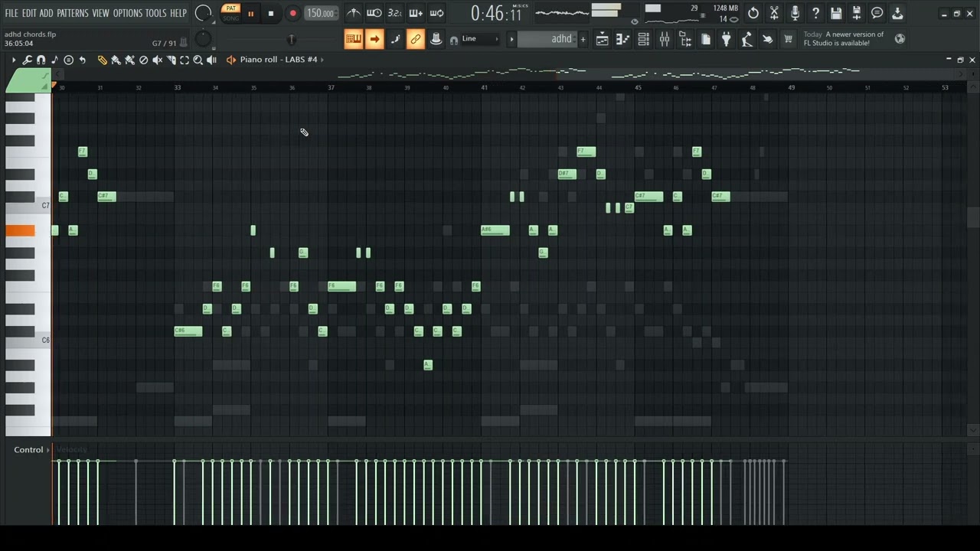Toggle multilink to controllers chain icon

pos(415,39)
